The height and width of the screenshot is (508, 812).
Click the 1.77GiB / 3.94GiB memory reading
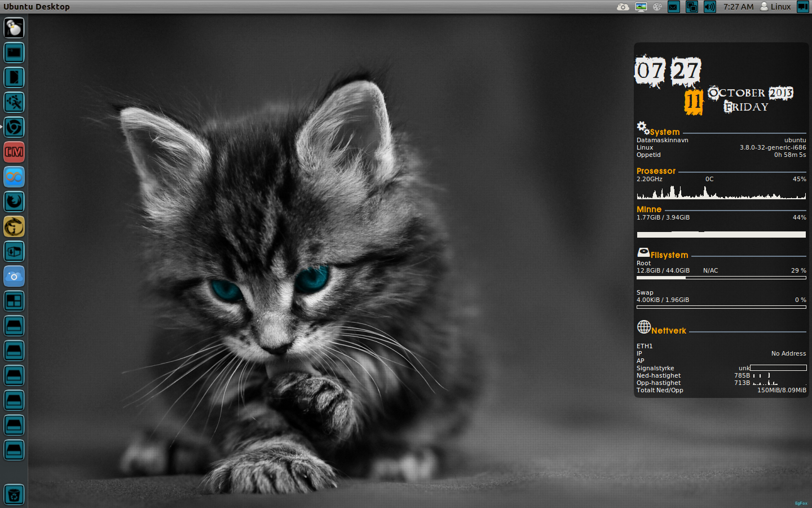click(663, 217)
